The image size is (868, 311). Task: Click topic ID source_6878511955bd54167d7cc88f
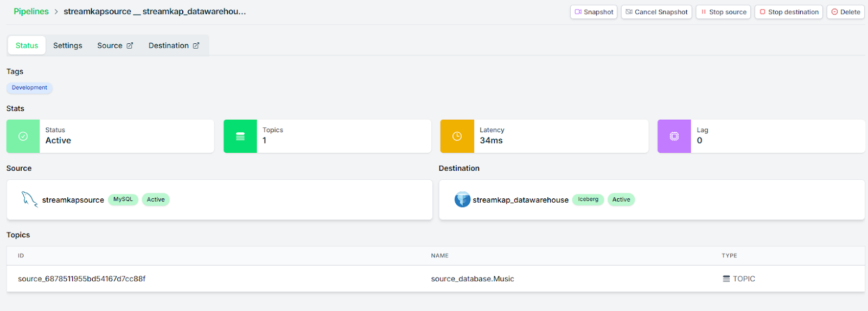click(82, 279)
